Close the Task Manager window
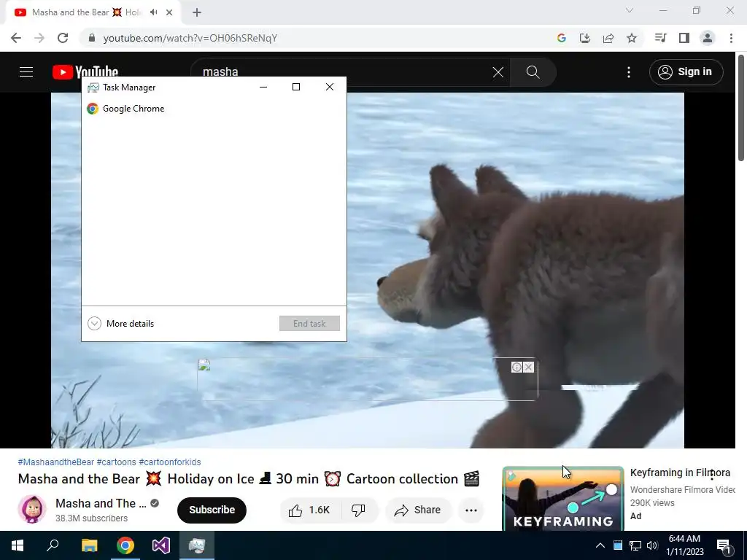 (x=330, y=87)
